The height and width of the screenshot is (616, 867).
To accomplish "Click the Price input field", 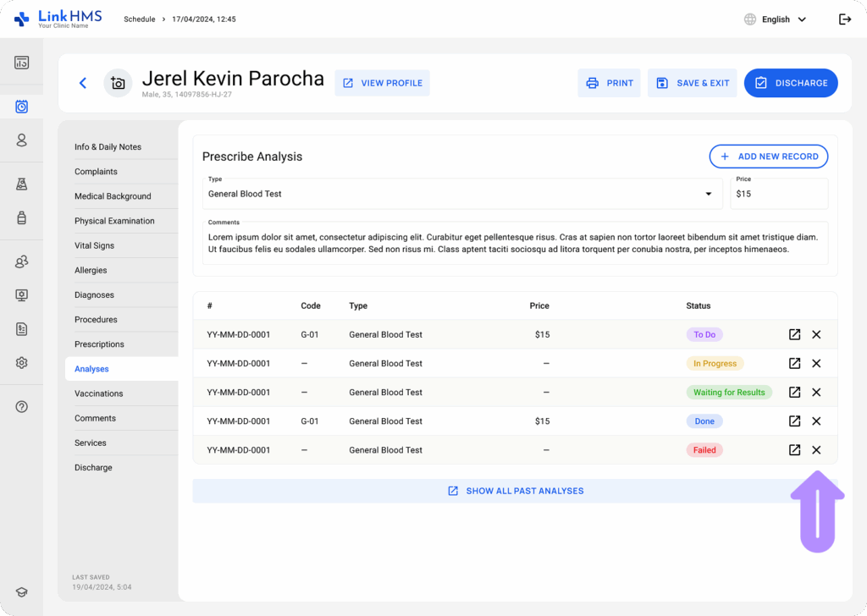I will [x=778, y=194].
